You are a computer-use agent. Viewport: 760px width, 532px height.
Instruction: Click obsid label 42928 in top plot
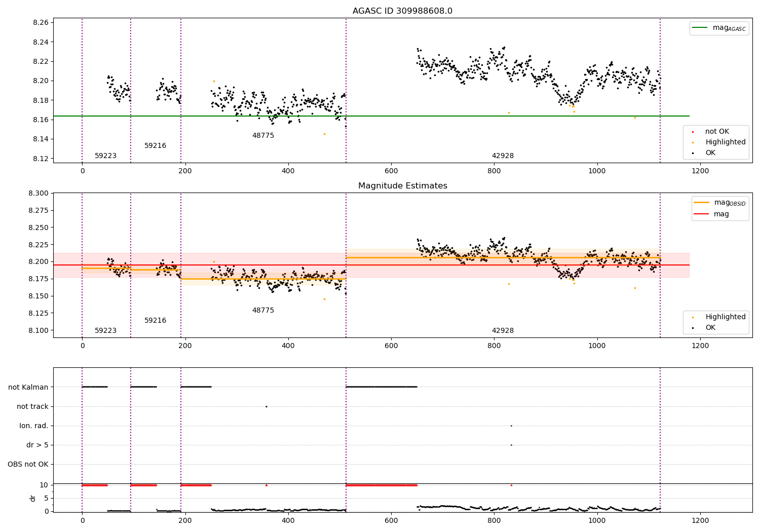point(503,156)
